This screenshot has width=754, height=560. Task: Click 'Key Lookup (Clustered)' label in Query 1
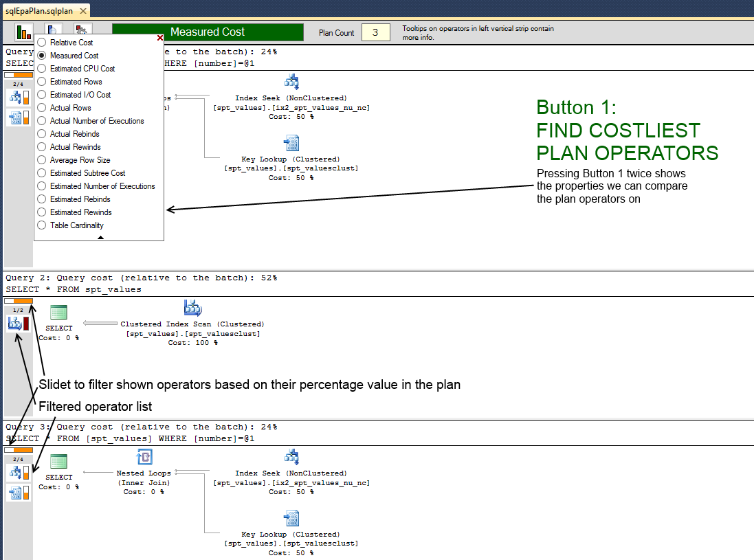point(291,159)
